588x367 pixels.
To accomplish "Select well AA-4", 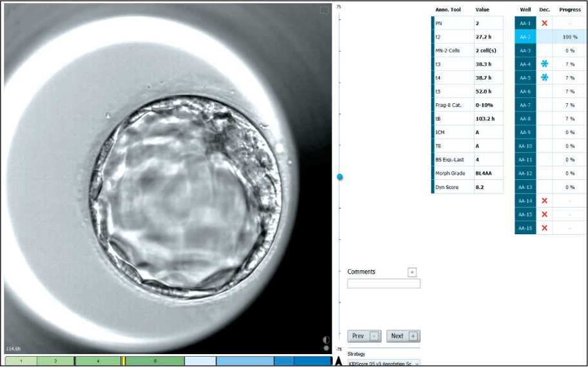I will tap(525, 64).
